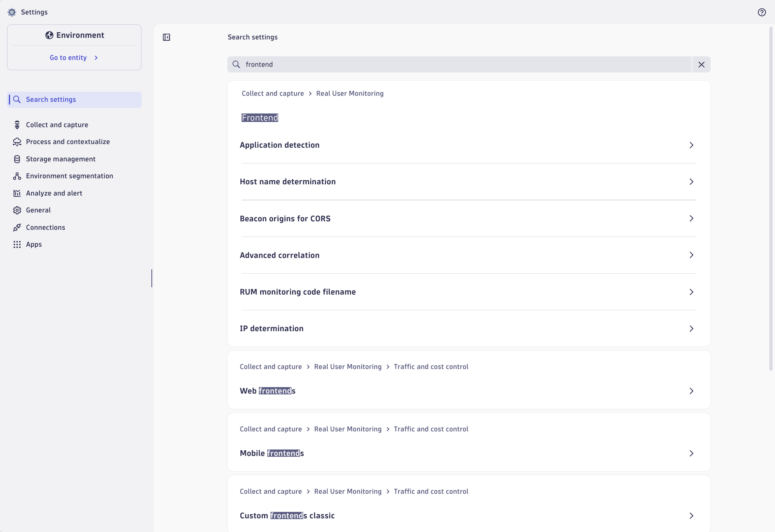Viewport: 775px width, 532px height.
Task: Expand Beacon origins for CORS chevron
Action: point(691,219)
